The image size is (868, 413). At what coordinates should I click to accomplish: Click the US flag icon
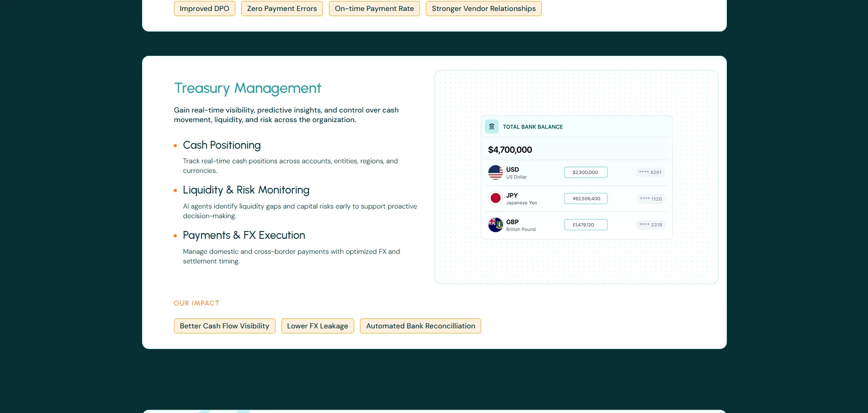click(496, 172)
